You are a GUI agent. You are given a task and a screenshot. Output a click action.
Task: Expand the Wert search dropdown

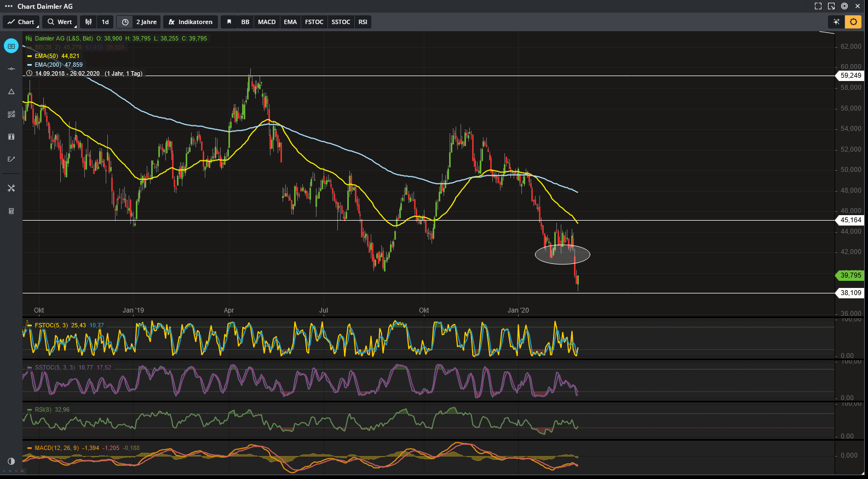tap(59, 22)
